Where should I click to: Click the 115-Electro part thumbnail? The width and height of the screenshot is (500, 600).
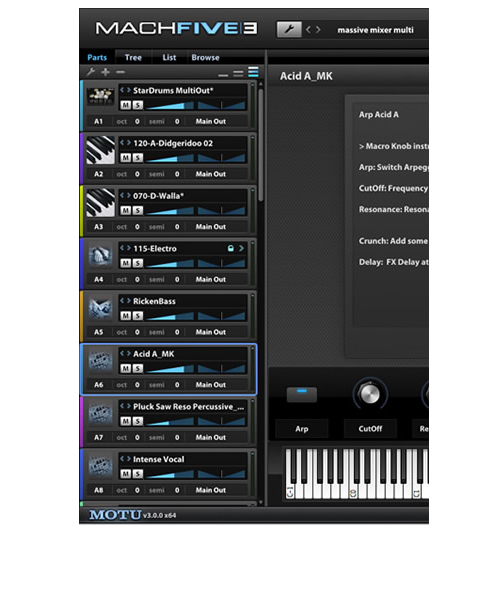(100, 256)
